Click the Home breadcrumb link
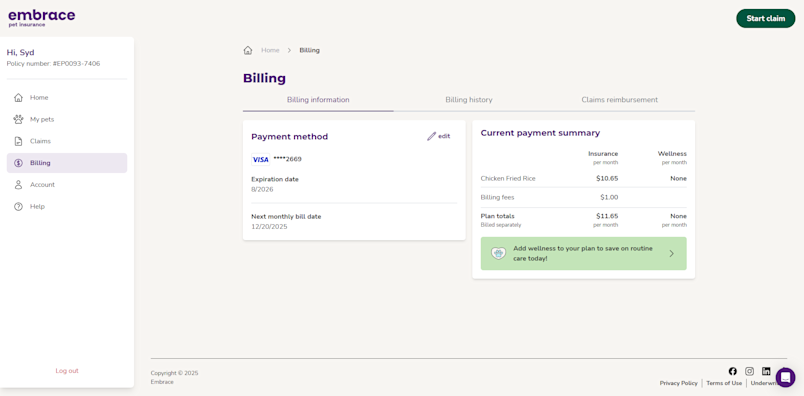 pos(270,50)
